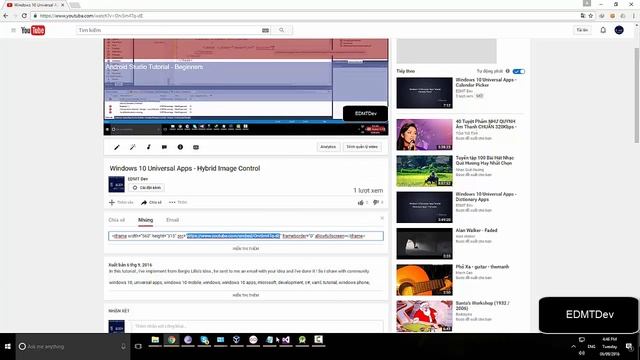640x360 pixels.
Task: Click the EDMT Dev channel avatar
Action: (x=116, y=184)
